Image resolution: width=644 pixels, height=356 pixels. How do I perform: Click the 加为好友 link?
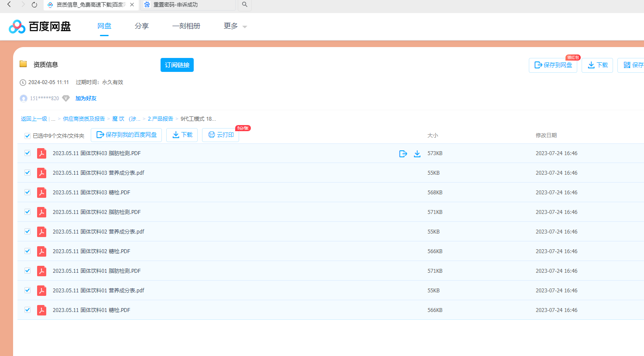click(x=86, y=98)
